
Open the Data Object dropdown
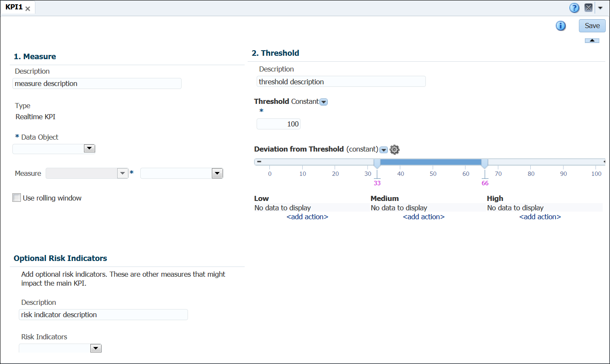89,149
